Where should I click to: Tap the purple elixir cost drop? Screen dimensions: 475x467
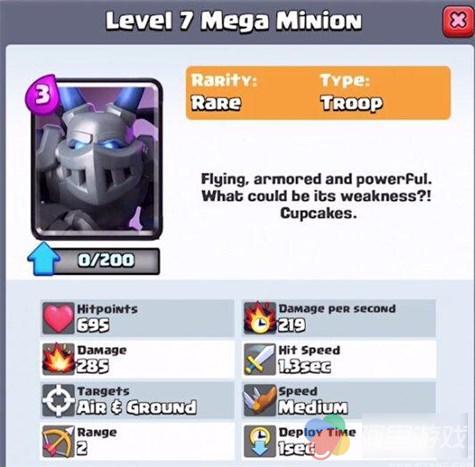click(42, 94)
